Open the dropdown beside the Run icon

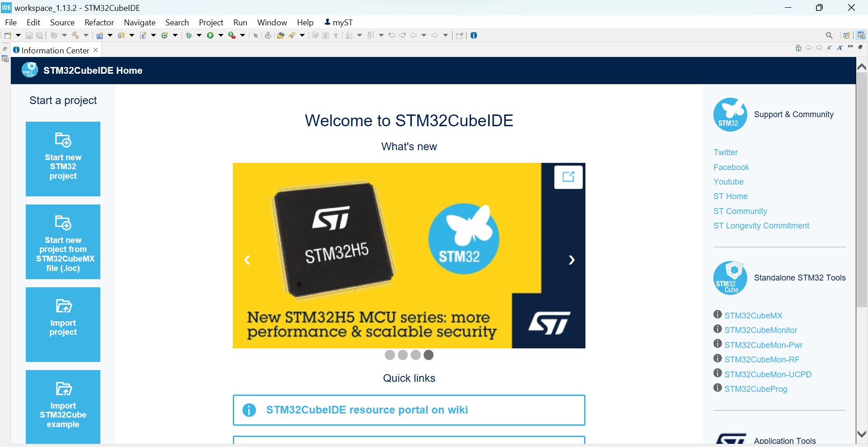coord(221,35)
